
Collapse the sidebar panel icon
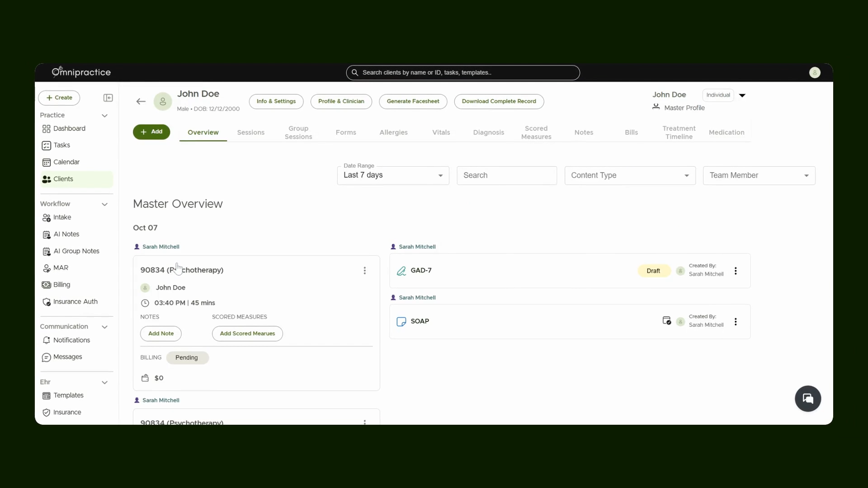coord(108,98)
